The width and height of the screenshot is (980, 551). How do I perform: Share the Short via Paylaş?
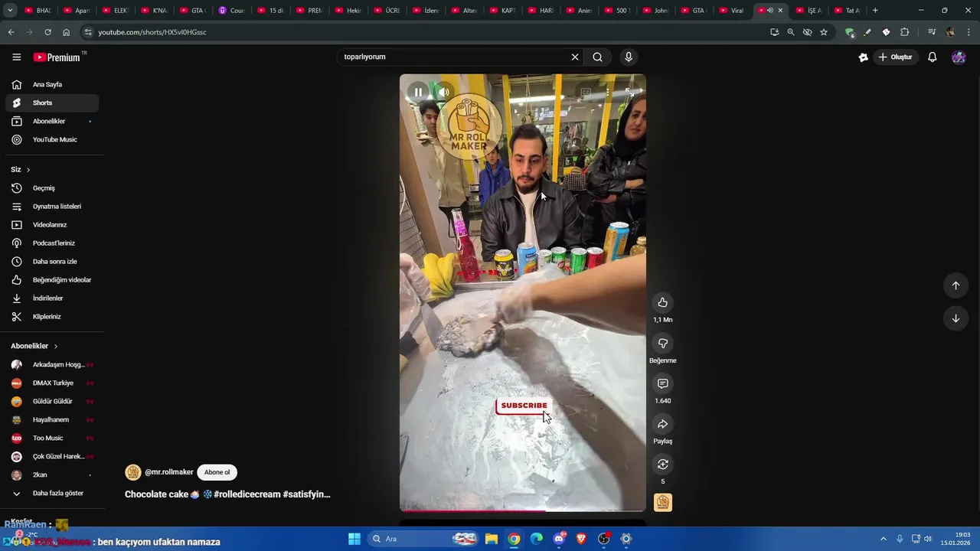click(x=663, y=424)
